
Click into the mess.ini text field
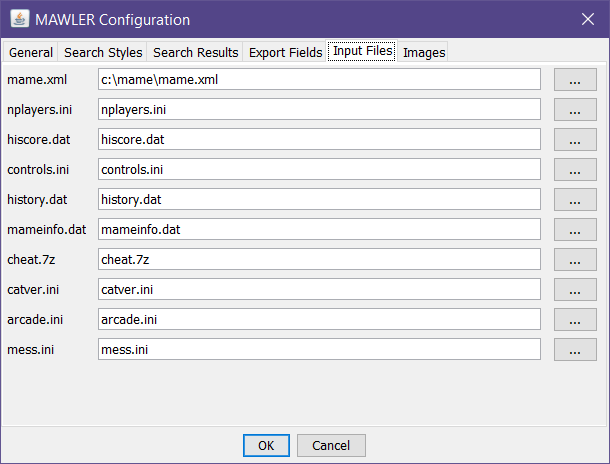319,350
